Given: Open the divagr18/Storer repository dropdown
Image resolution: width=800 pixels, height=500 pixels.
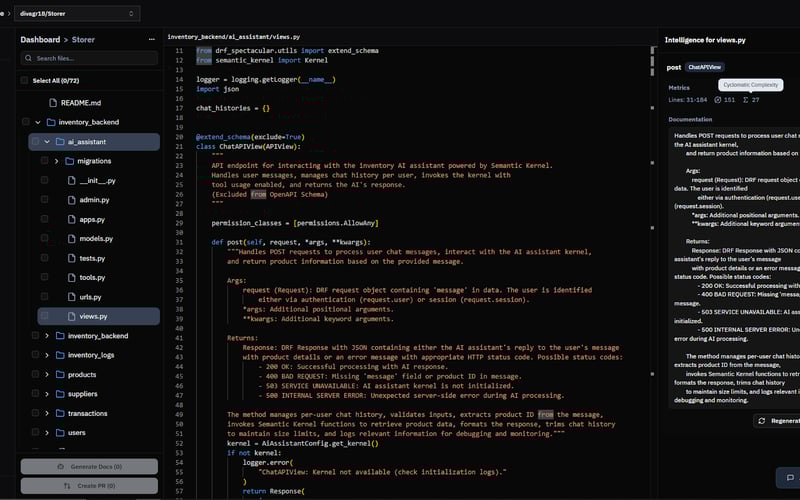Looking at the screenshot, I should coord(77,13).
